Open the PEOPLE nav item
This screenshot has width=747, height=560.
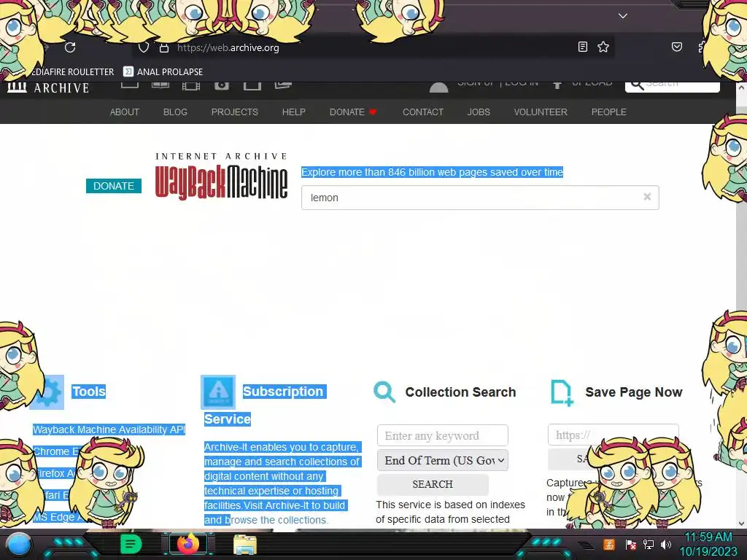[x=609, y=112]
